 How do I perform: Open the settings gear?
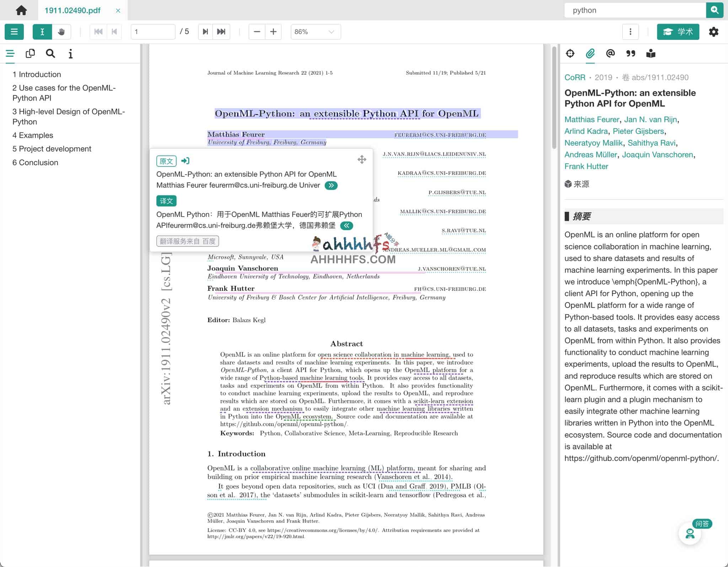pyautogui.click(x=714, y=32)
